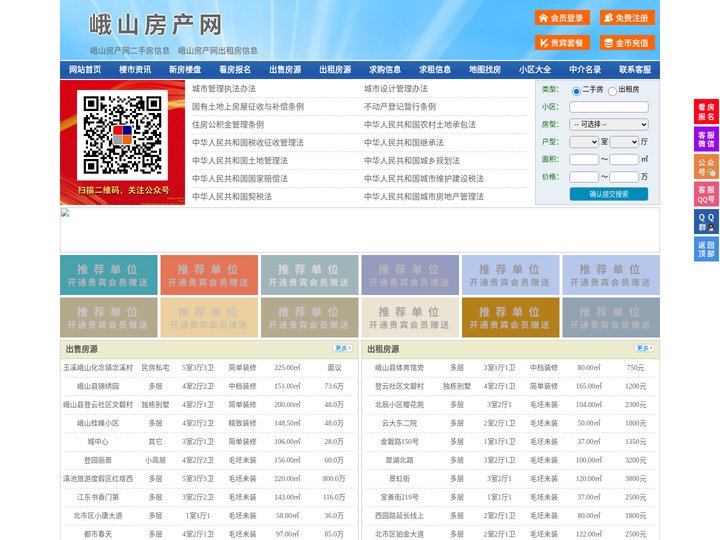Open the 房型 可选择 dropdown
The width and height of the screenshot is (720, 540).
609,124
